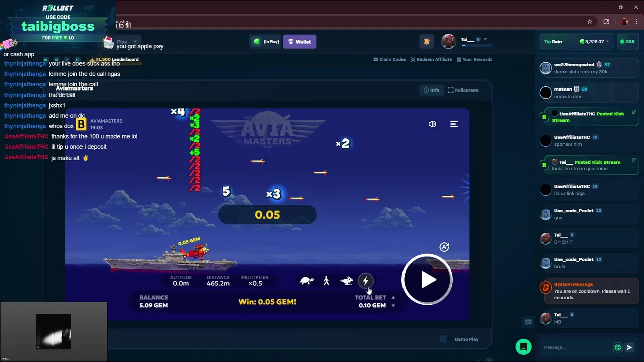
Task: Bookmark this page with the star icon
Action: click(x=590, y=22)
